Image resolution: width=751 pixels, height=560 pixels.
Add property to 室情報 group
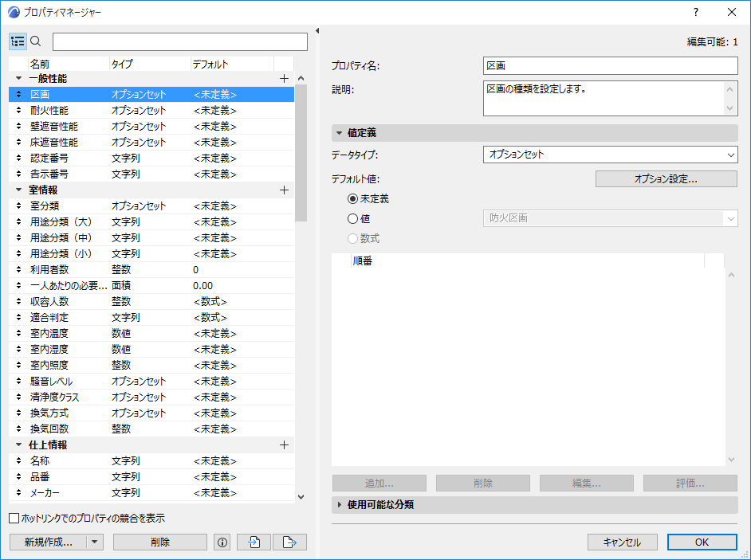(x=284, y=190)
